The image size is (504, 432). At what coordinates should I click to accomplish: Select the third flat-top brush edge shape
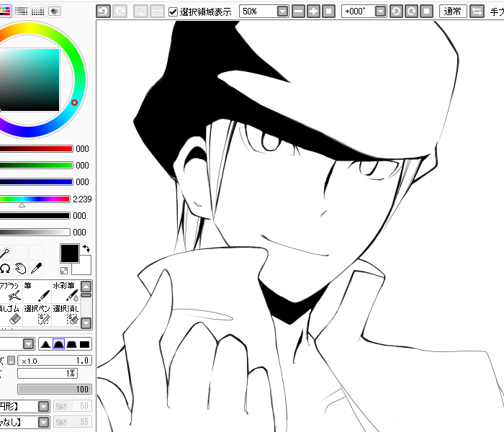[71, 344]
